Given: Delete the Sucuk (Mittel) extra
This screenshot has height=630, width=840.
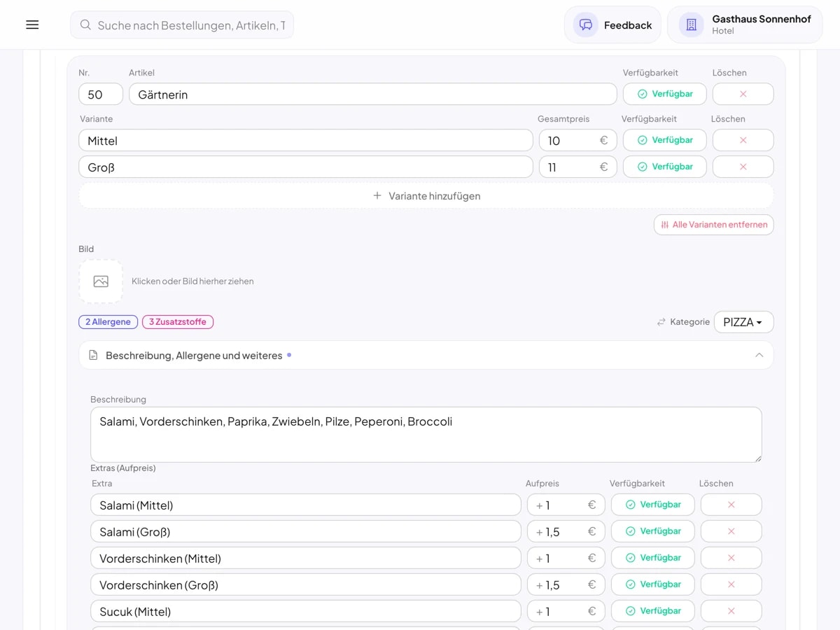Looking at the screenshot, I should coord(731,611).
